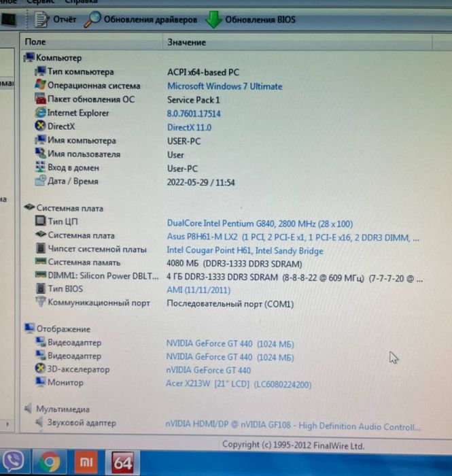This screenshot has width=452, height=476.
Task: Click the Звуковой адаптер icon
Action: pos(39,422)
